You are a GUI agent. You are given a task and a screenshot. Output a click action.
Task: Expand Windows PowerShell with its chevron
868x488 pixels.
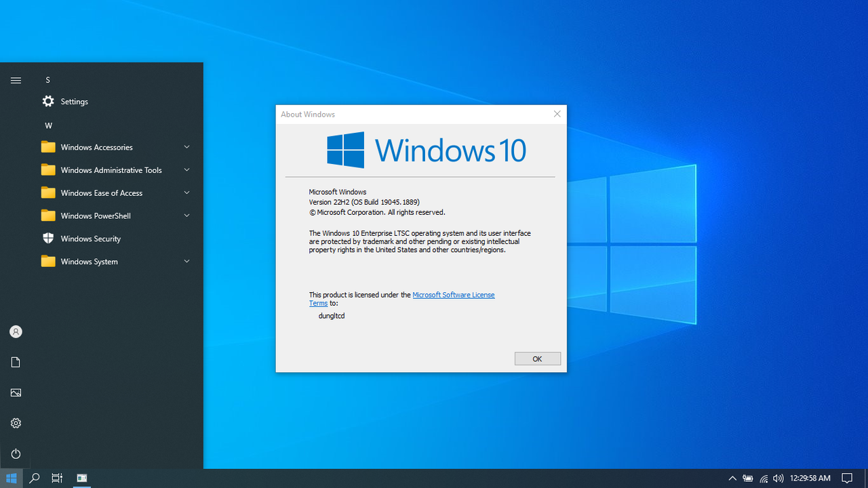coord(186,216)
